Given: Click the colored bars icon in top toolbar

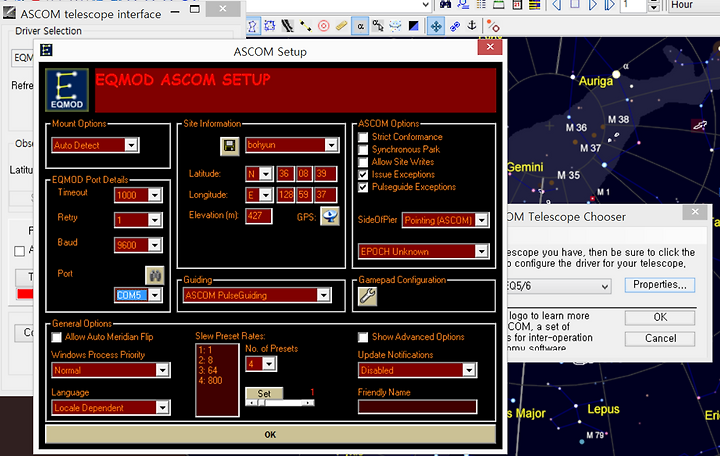Looking at the screenshot, I should (534, 5).
